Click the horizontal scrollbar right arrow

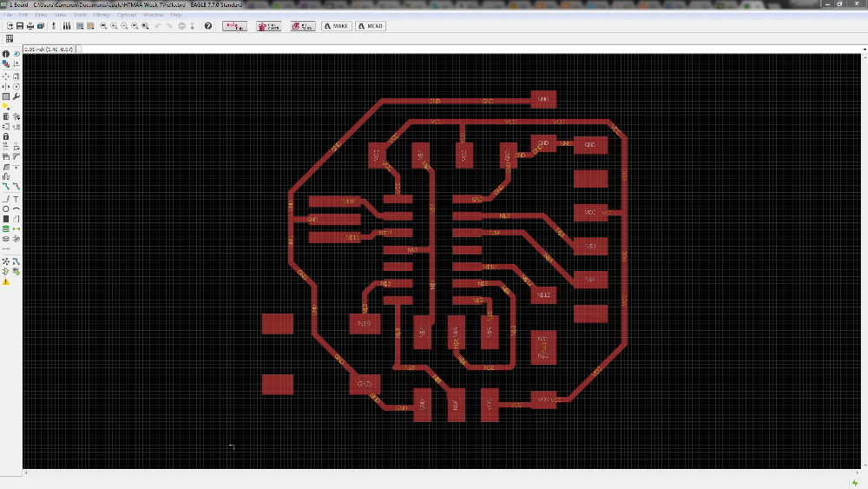858,473
